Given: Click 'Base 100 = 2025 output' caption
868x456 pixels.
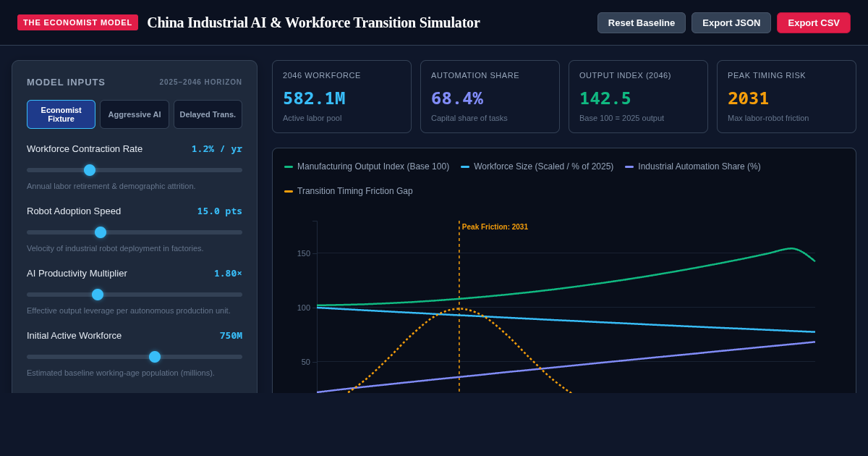Looking at the screenshot, I should 621,118.
